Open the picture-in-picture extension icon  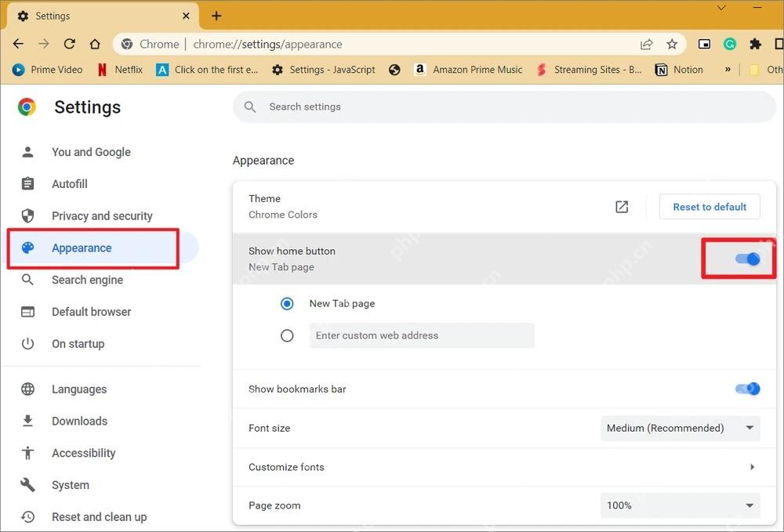click(704, 44)
